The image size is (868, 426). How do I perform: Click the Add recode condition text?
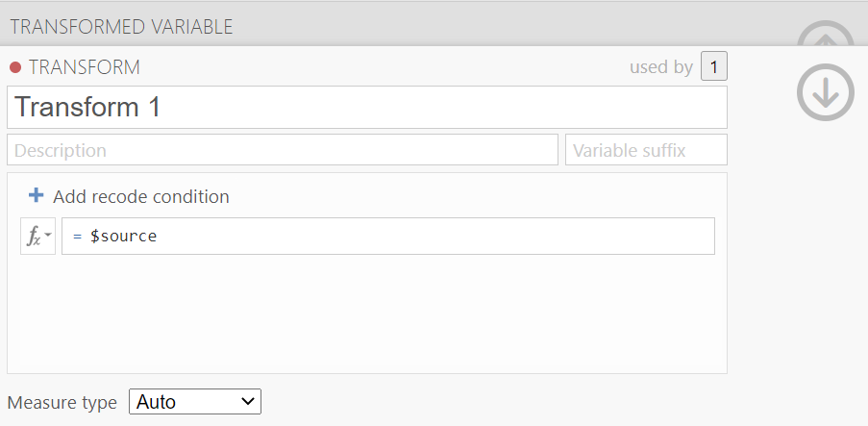point(141,197)
